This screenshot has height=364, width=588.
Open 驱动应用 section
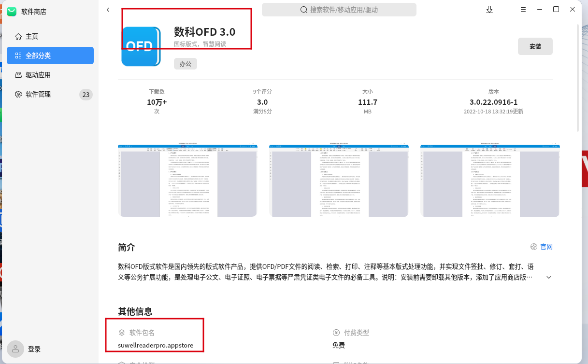38,75
